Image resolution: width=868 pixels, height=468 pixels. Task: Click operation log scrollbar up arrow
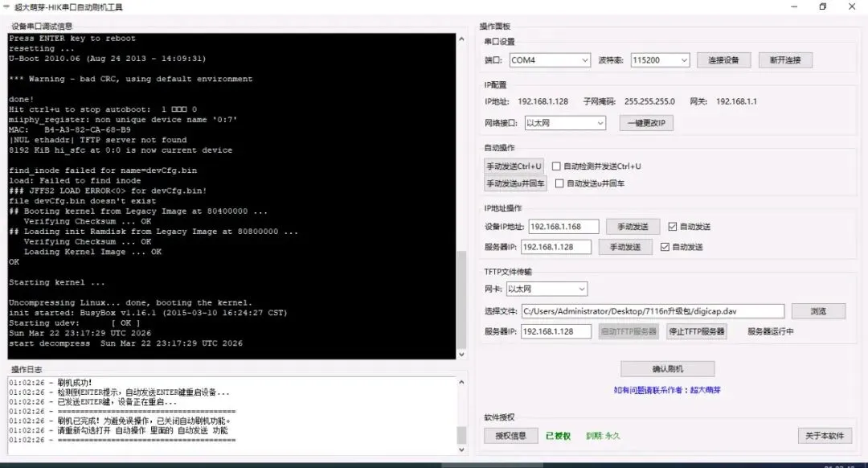click(x=461, y=382)
